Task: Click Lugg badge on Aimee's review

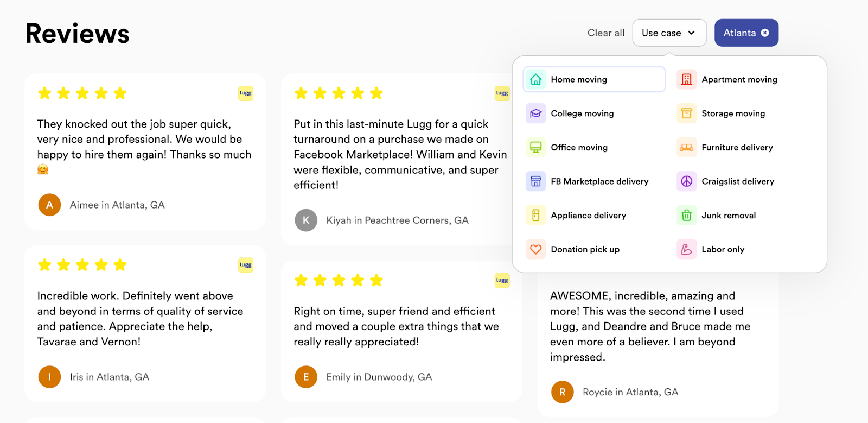Action: [x=246, y=93]
